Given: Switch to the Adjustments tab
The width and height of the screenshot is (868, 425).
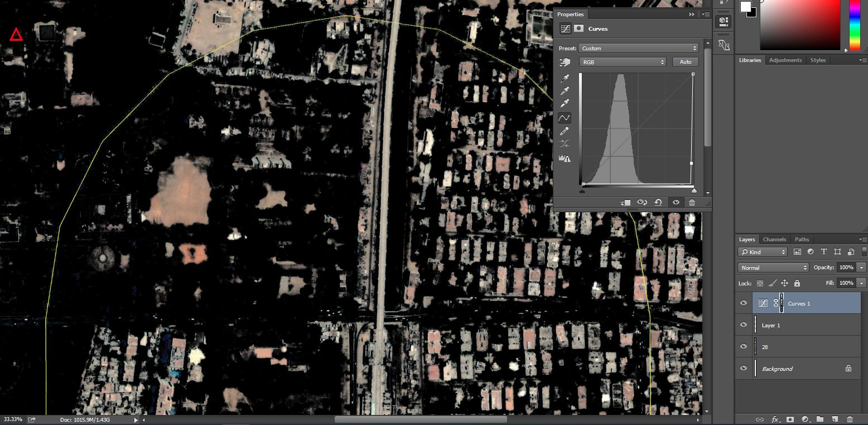Looking at the screenshot, I should [785, 60].
